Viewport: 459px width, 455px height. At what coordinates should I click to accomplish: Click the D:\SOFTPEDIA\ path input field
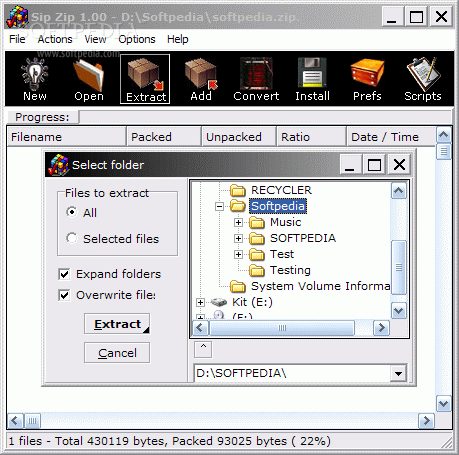(293, 373)
